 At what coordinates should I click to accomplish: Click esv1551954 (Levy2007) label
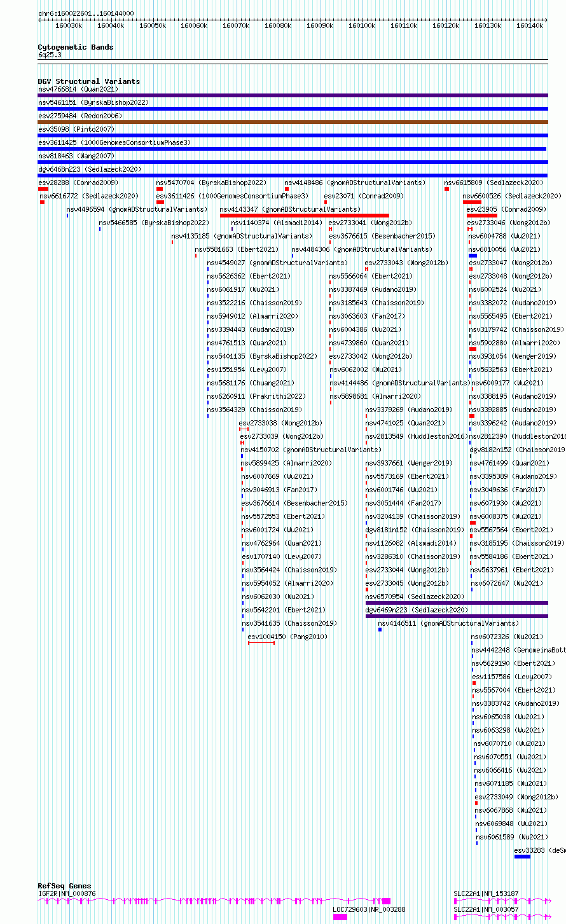[x=247, y=369]
